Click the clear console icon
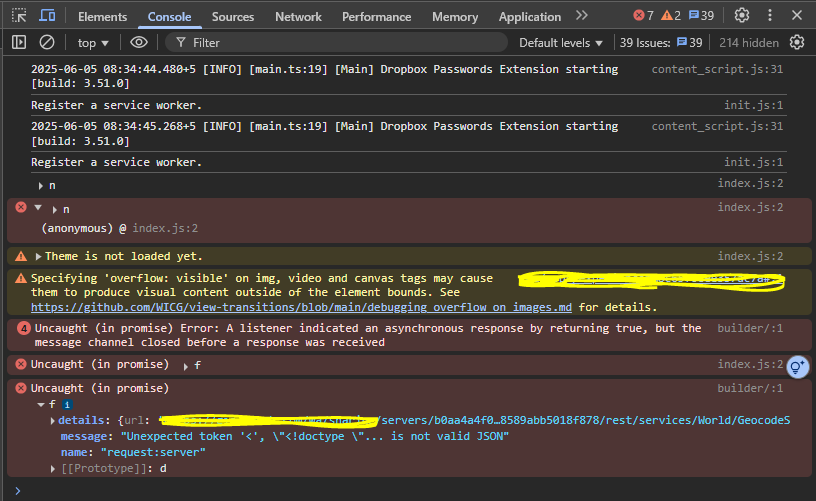The height and width of the screenshot is (501, 816). click(x=47, y=42)
